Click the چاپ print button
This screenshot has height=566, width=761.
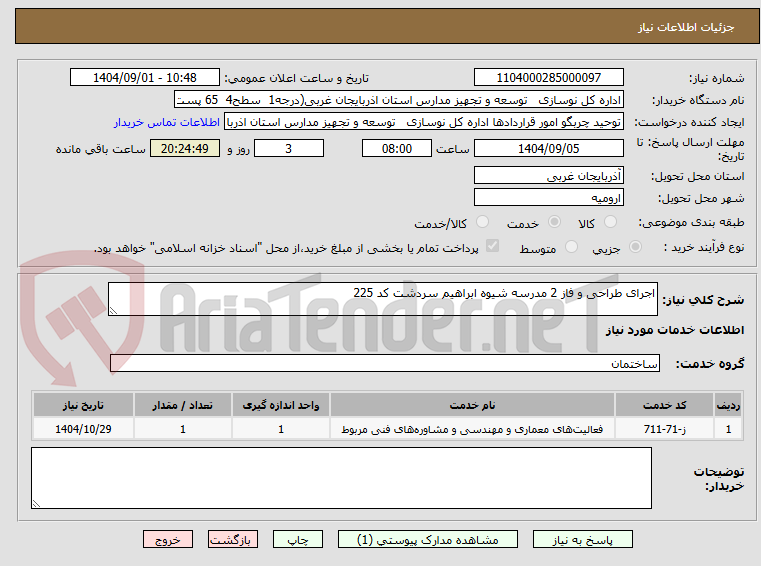click(298, 539)
